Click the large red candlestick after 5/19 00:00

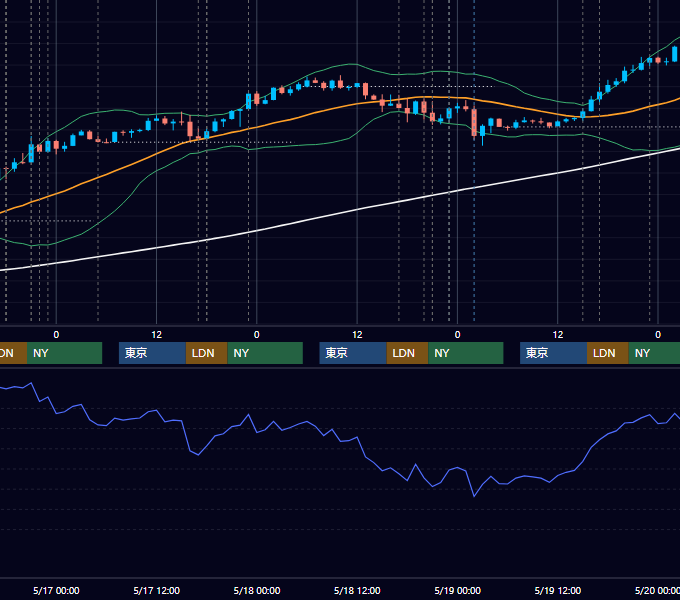(474, 122)
